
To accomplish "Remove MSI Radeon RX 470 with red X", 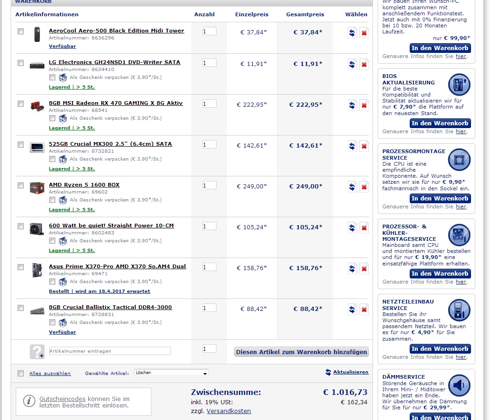I will tap(364, 105).
